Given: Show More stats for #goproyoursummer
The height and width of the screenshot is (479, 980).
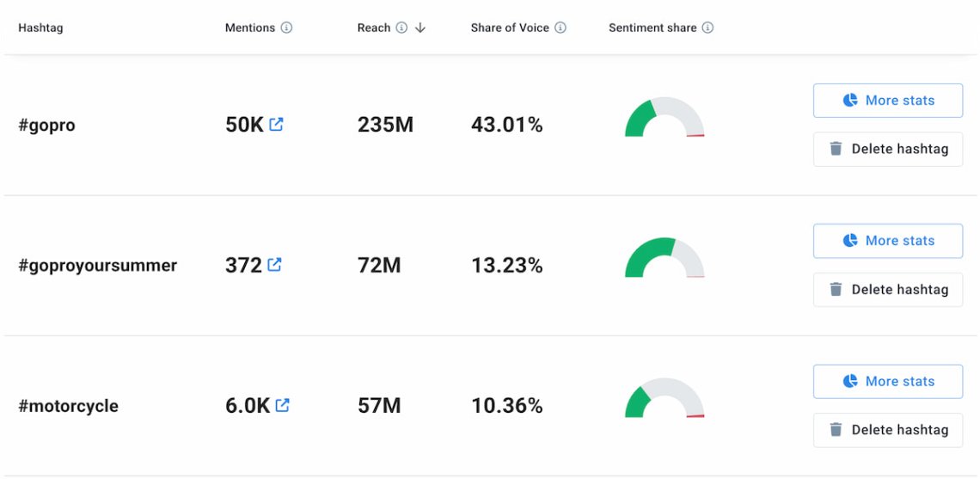Looking at the screenshot, I should pyautogui.click(x=887, y=241).
